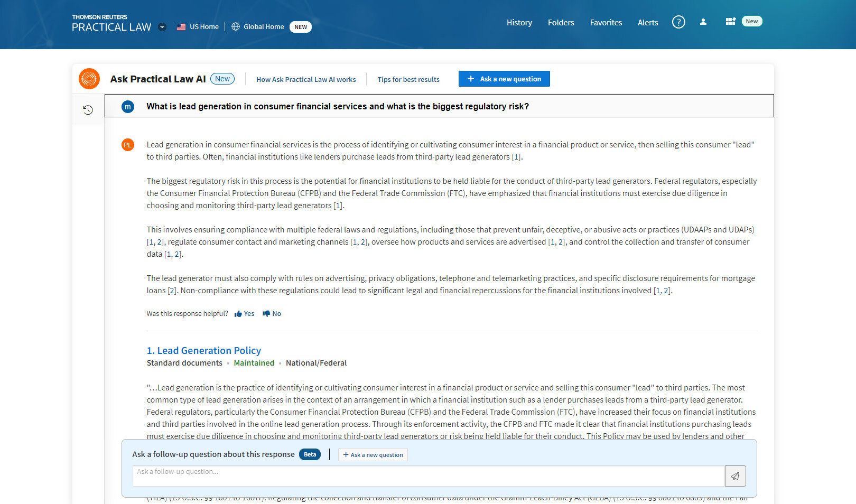Send the follow-up question with paper plane
The height and width of the screenshot is (504, 856).
coord(736,476)
